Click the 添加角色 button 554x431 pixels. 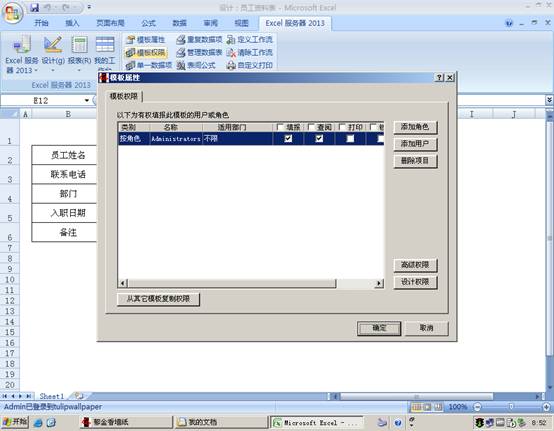(415, 127)
